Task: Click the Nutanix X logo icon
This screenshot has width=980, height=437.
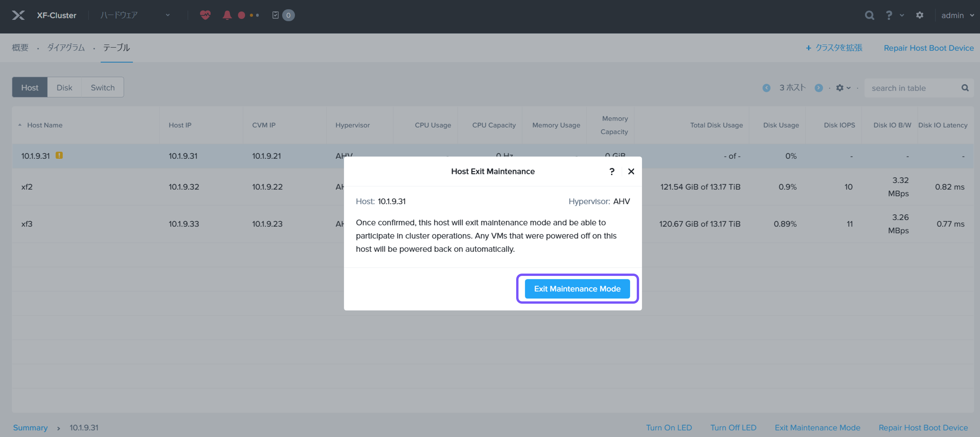Action: (x=18, y=15)
